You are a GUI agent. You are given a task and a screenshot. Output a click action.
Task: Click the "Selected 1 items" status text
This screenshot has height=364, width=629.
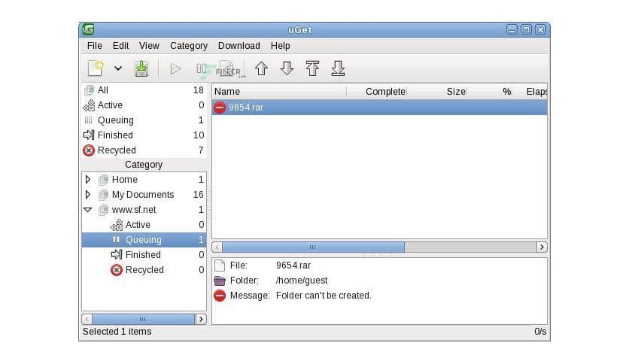click(x=117, y=332)
